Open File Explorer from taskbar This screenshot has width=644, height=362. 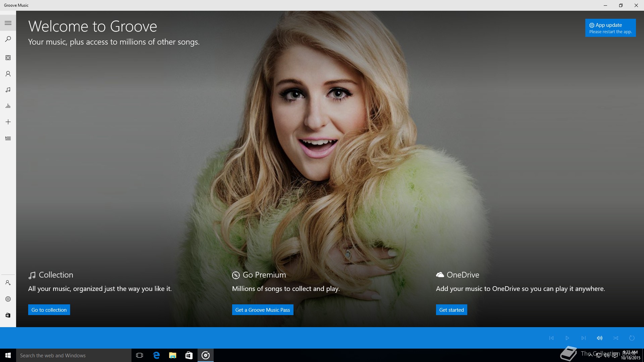(x=172, y=355)
